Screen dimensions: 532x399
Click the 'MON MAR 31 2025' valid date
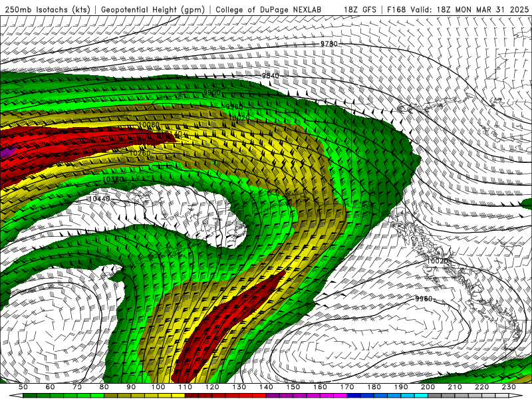[491, 9]
